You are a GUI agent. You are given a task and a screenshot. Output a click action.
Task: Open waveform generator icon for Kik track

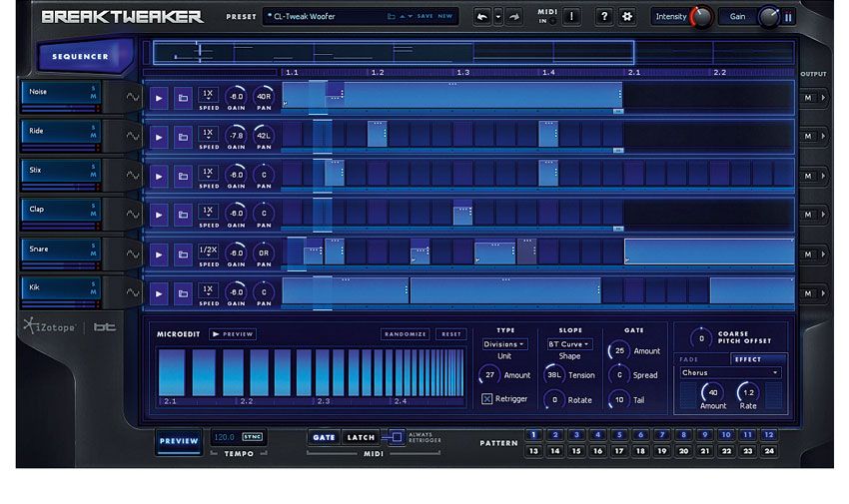(132, 292)
